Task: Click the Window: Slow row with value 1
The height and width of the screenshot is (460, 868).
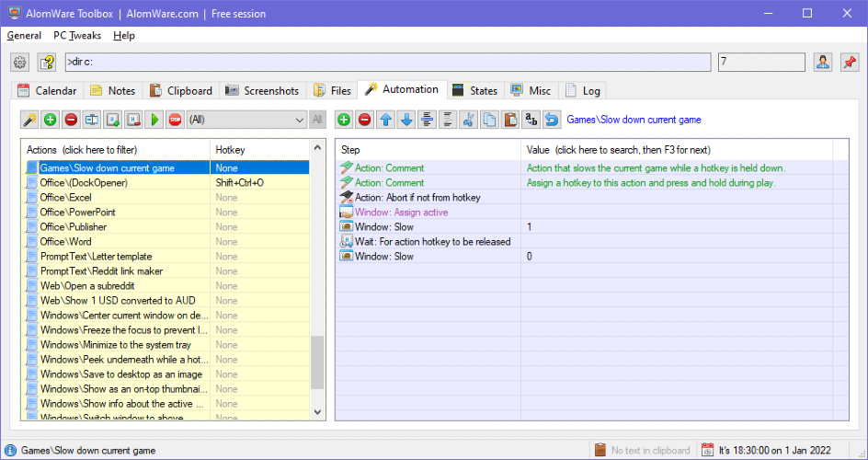Action: pos(592,227)
